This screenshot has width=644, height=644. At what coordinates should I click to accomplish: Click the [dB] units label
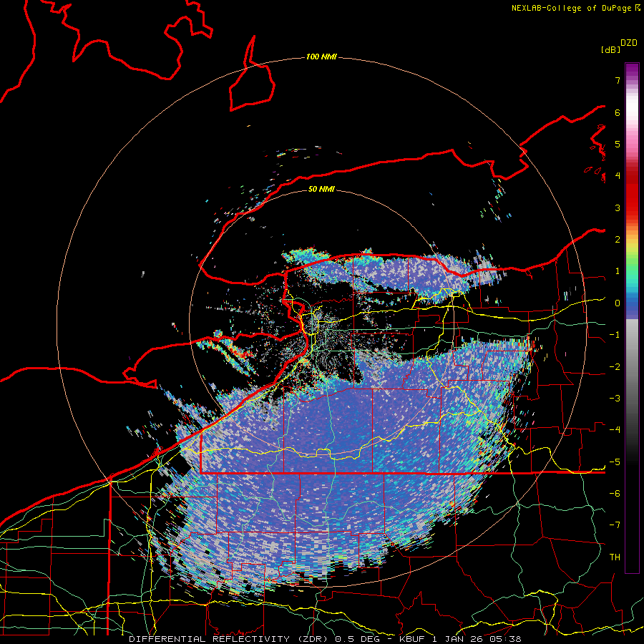point(611,49)
